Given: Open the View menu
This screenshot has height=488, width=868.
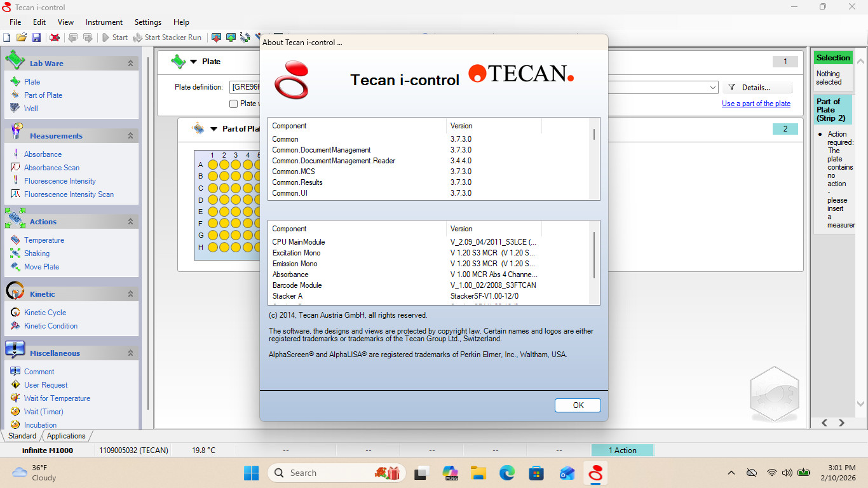Looking at the screenshot, I should (x=65, y=22).
